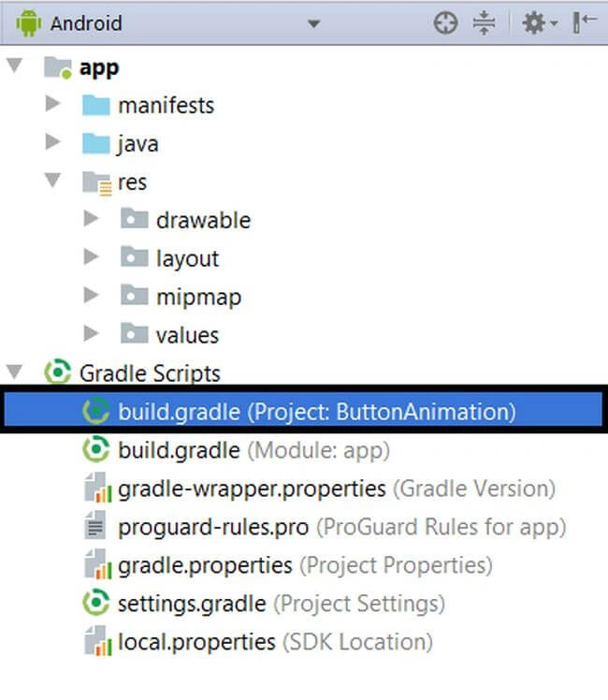The image size is (608, 700).
Task: Click the proguard-rules.pro text file icon
Action: pos(95,526)
